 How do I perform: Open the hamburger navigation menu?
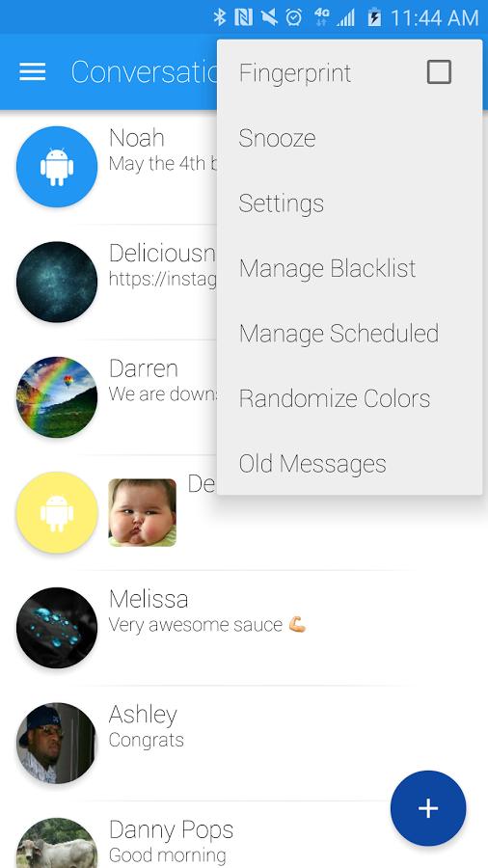tap(33, 72)
